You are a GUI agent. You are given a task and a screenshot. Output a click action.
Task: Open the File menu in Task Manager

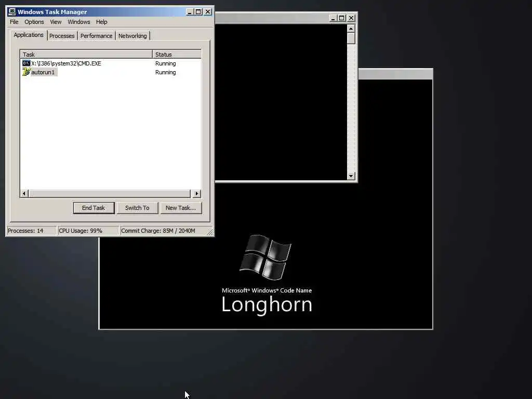(x=14, y=22)
